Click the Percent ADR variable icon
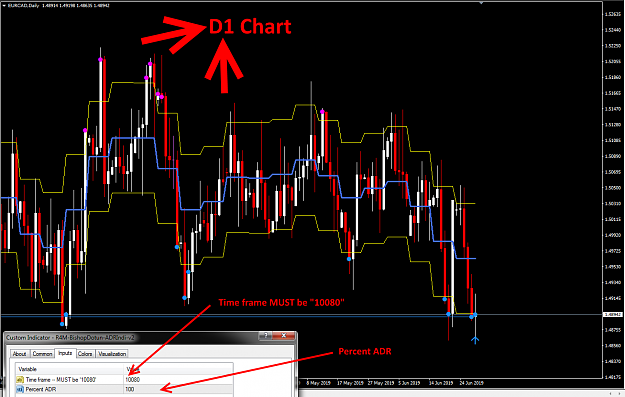 (x=20, y=389)
